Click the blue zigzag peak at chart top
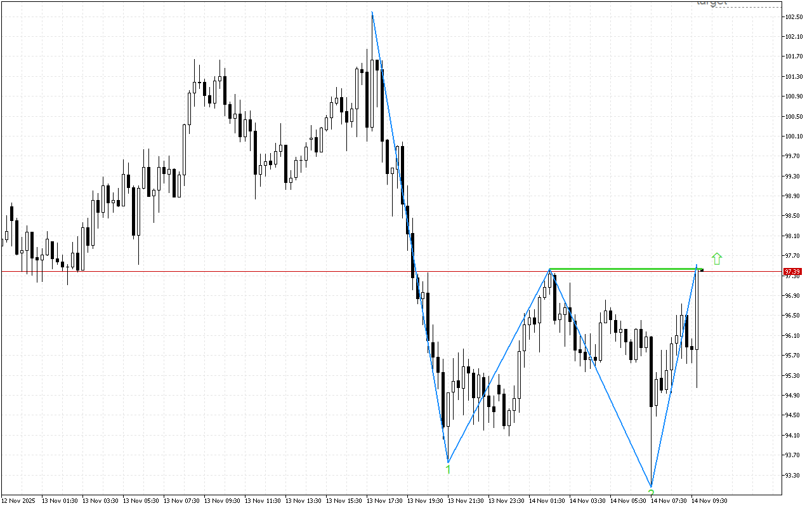The width and height of the screenshot is (812, 508). [x=372, y=13]
